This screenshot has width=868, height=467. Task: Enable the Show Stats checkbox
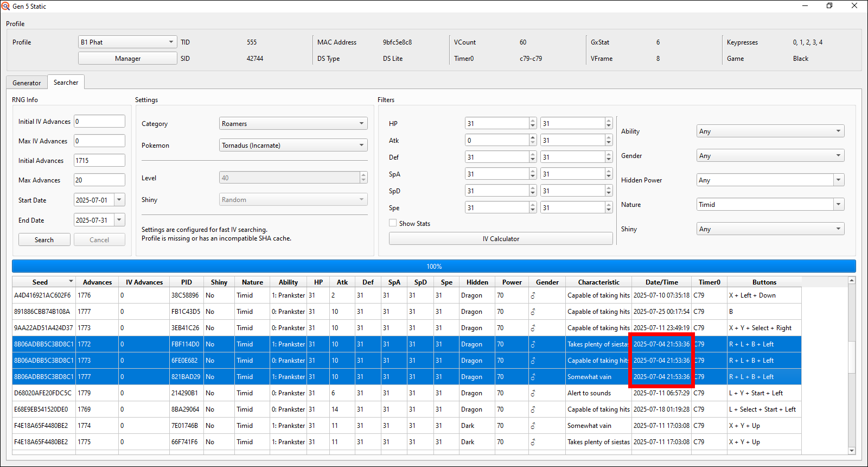click(393, 223)
